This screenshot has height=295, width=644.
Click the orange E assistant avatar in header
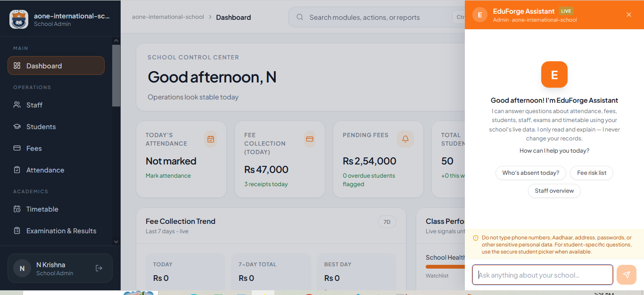(x=480, y=15)
